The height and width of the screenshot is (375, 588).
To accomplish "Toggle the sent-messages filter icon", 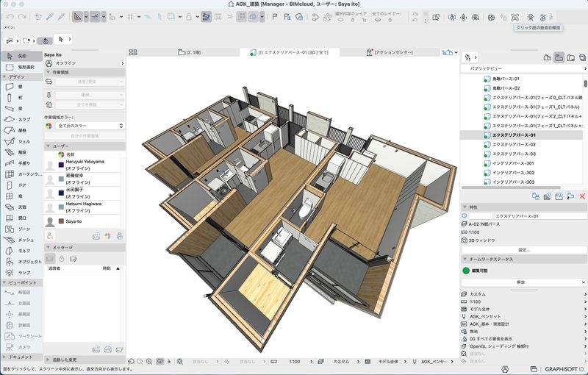I will pos(73,259).
